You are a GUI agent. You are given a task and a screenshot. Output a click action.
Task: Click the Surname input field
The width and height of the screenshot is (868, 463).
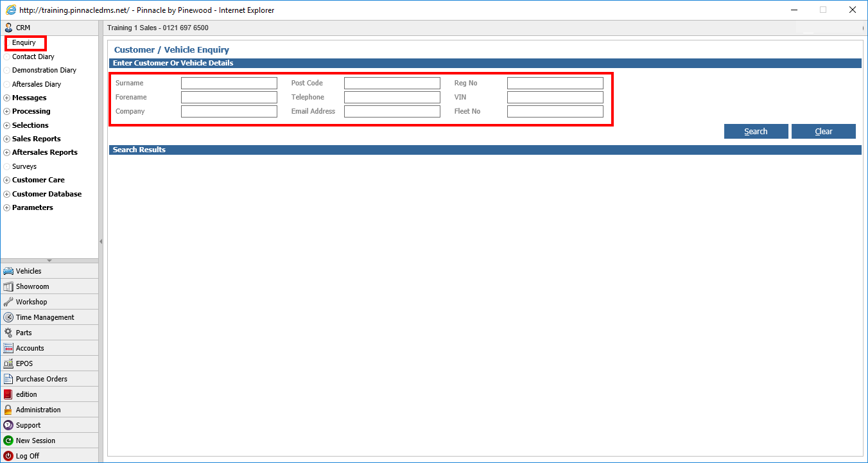pyautogui.click(x=229, y=82)
